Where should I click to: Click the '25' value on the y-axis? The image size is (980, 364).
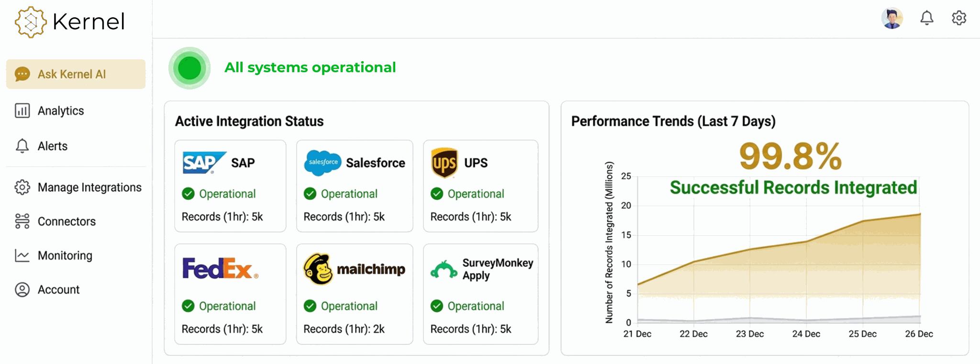626,176
